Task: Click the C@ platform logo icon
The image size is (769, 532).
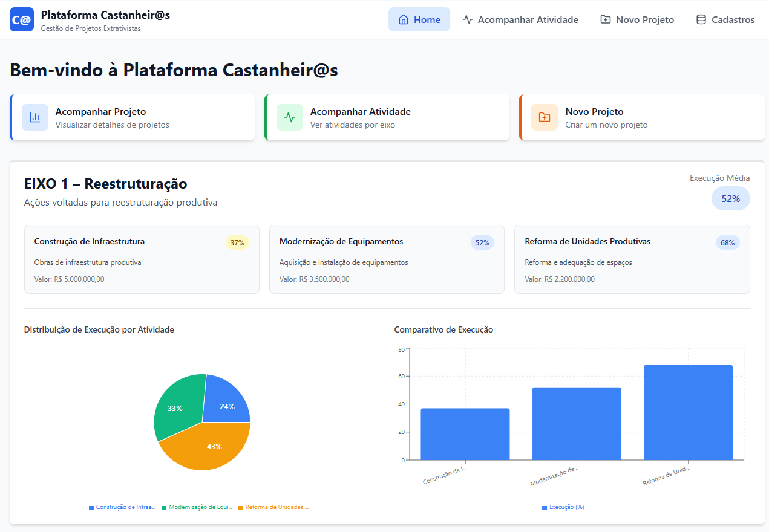Action: click(x=22, y=20)
